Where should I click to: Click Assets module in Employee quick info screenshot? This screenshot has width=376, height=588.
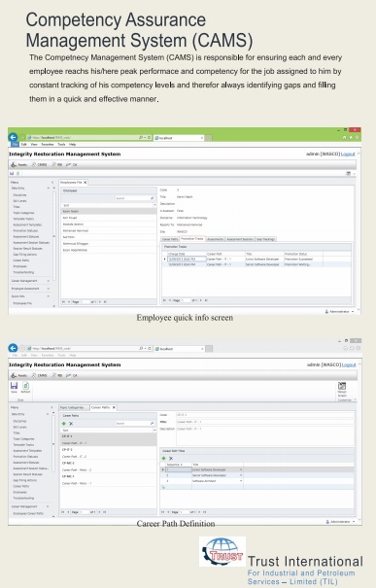(19, 164)
